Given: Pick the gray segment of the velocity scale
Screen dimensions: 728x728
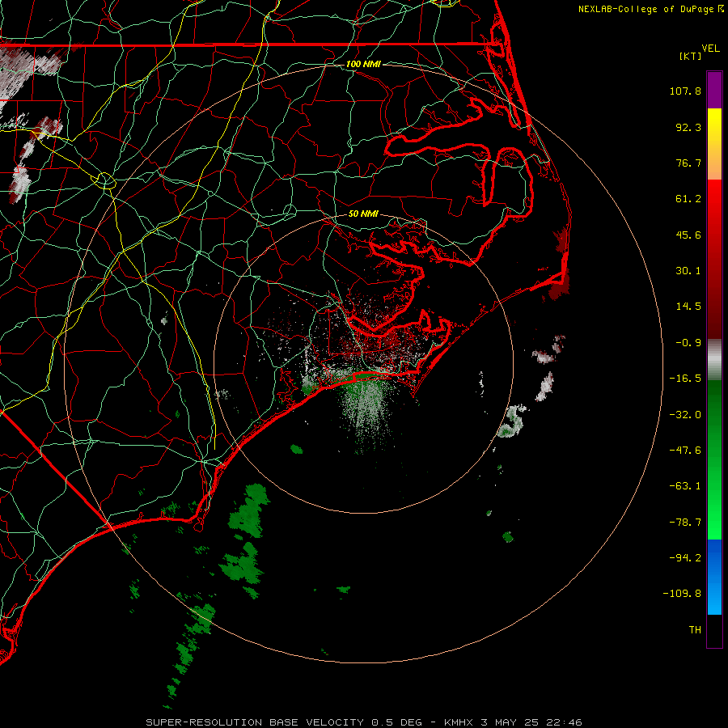Looking at the screenshot, I should pyautogui.click(x=714, y=360).
